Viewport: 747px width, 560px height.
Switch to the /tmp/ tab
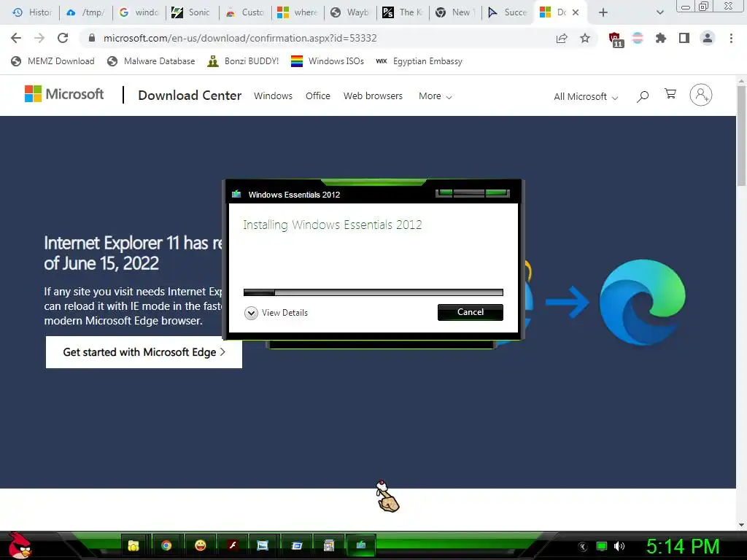point(86,12)
